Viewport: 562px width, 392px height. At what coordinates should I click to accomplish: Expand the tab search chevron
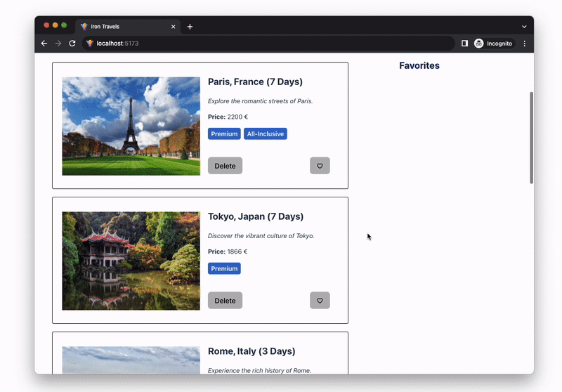tap(523, 27)
